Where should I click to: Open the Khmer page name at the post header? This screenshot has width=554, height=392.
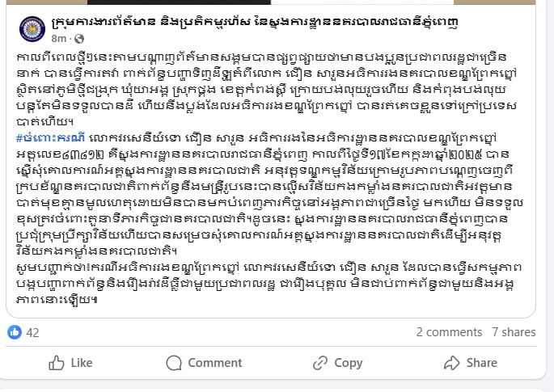click(x=255, y=23)
